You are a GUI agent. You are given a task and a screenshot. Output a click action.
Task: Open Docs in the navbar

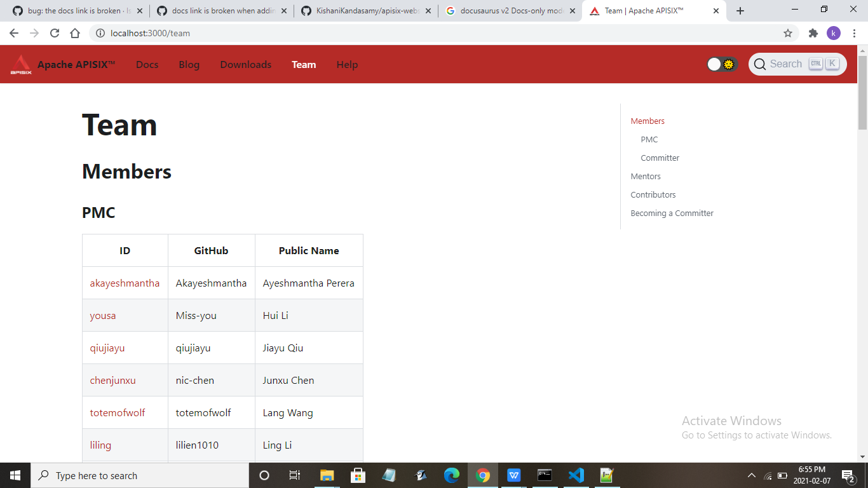click(x=147, y=65)
